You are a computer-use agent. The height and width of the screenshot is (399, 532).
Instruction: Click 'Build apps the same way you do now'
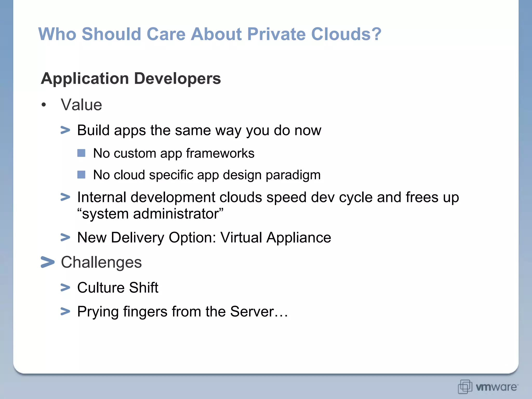click(x=199, y=130)
